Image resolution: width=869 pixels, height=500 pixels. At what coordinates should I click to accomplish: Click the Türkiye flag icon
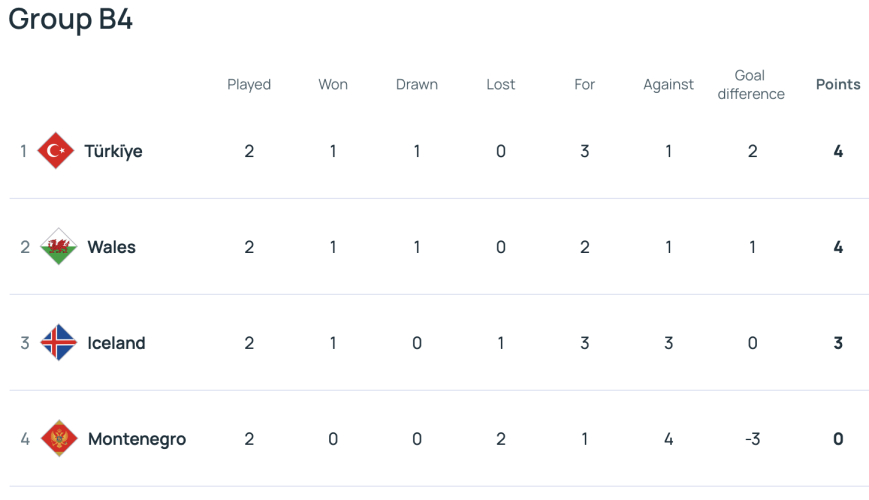(55, 150)
